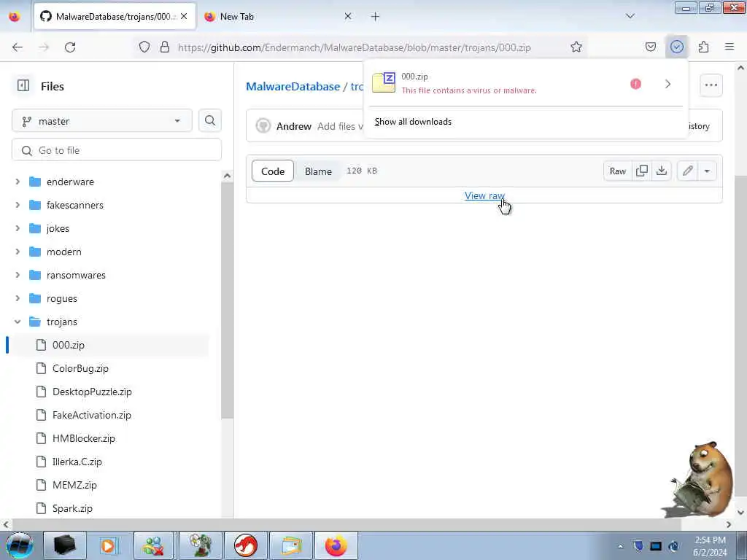The image size is (747, 560).
Task: Open the media player taskbar icon
Action: pos(108,545)
